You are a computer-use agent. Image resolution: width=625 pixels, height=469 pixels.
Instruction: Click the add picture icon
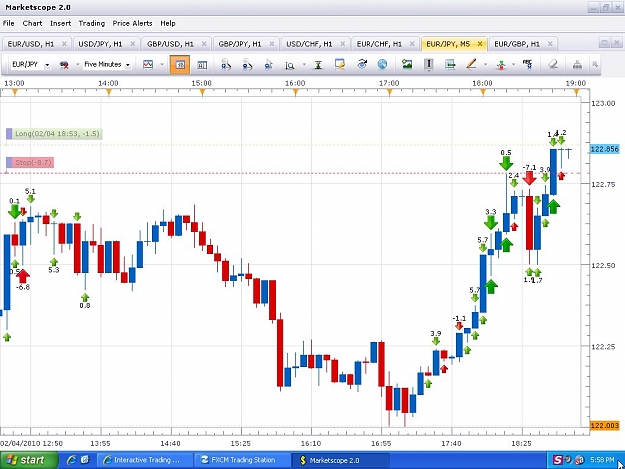(407, 64)
